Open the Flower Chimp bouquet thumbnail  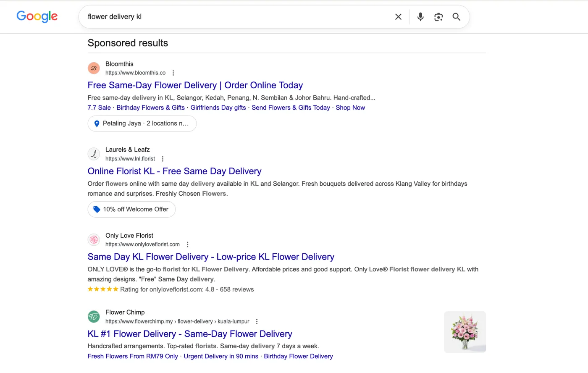click(x=465, y=332)
